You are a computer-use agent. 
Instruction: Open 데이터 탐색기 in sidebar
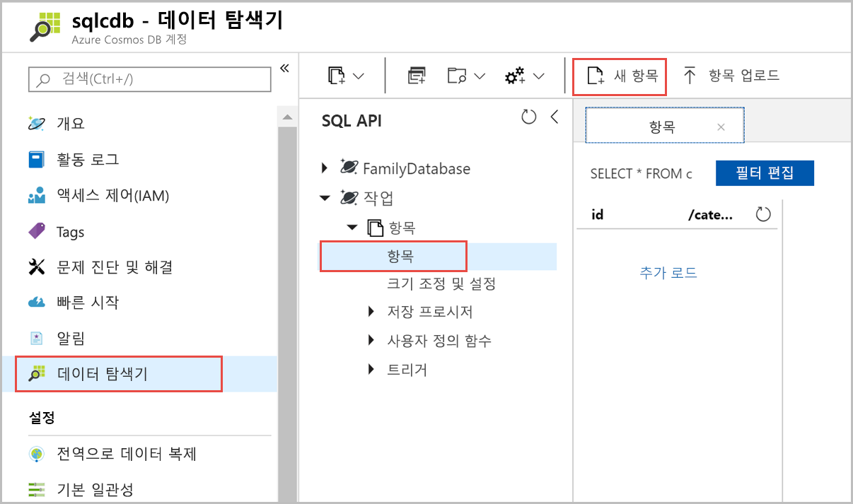click(x=103, y=374)
